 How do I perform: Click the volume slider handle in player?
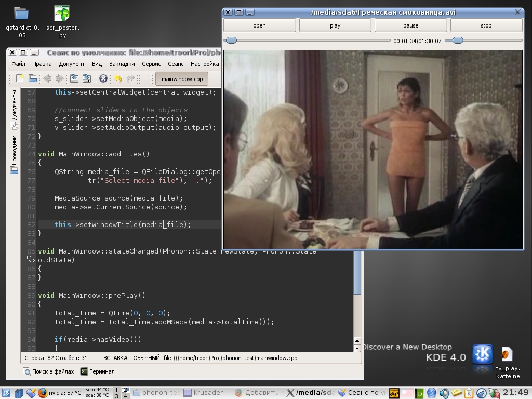pyautogui.click(x=458, y=41)
